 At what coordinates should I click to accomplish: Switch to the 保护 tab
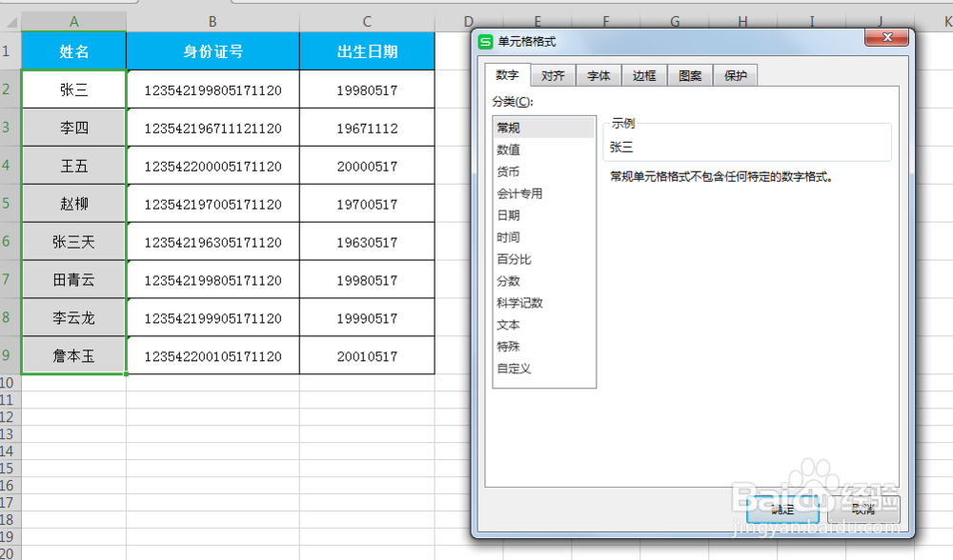pos(735,75)
